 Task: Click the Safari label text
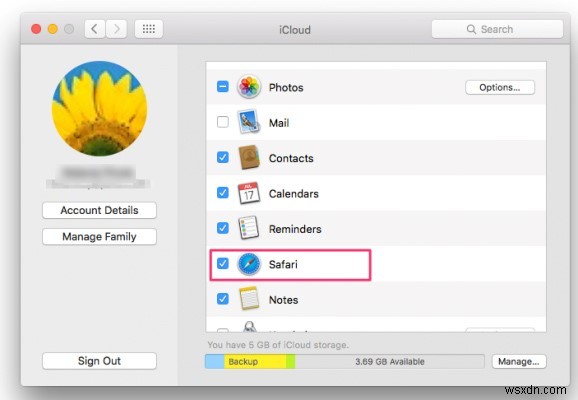(x=283, y=264)
